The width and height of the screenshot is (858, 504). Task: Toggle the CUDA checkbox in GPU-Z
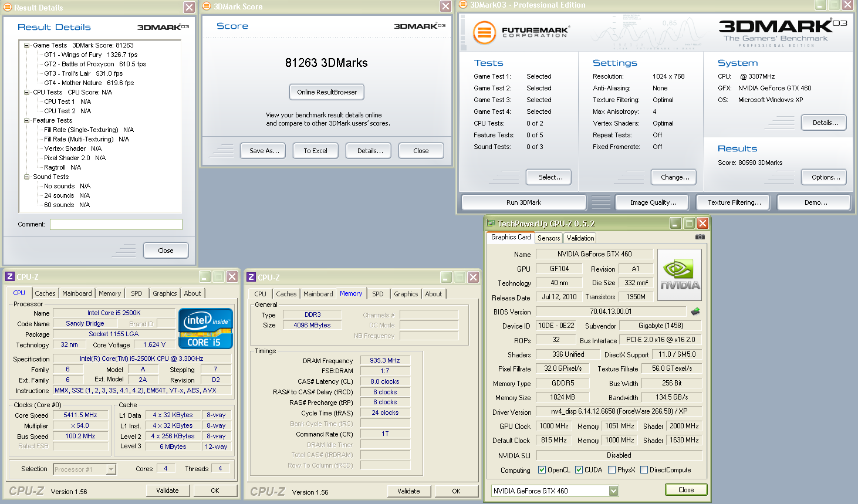click(x=579, y=470)
